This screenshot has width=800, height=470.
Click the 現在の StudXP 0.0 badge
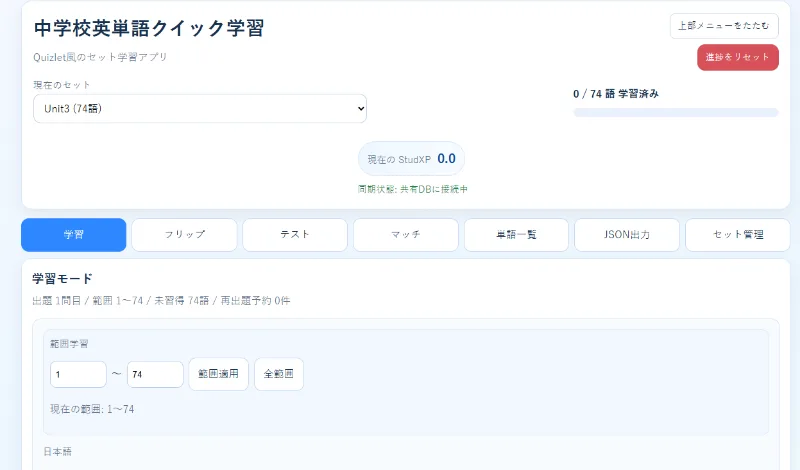click(x=411, y=159)
